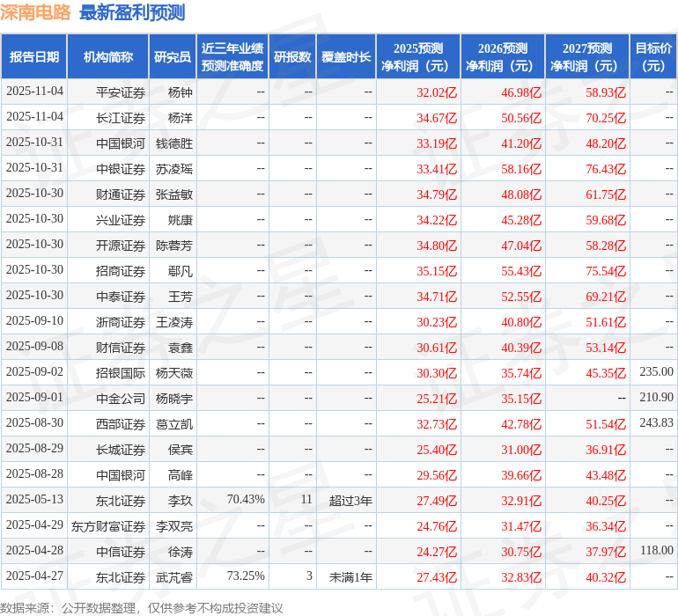
Task: Click the 2026预测净利润 column header
Action: (503, 57)
